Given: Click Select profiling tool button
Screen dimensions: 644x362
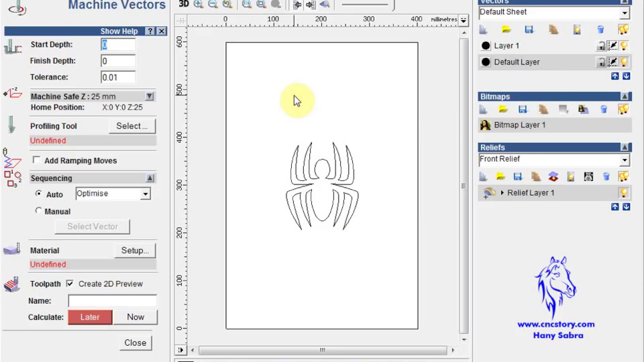Looking at the screenshot, I should pos(132,126).
